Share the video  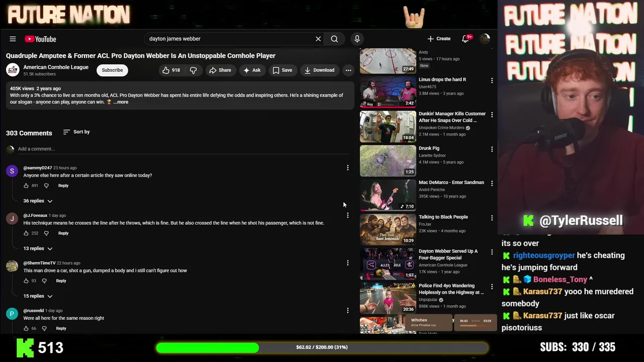click(220, 70)
